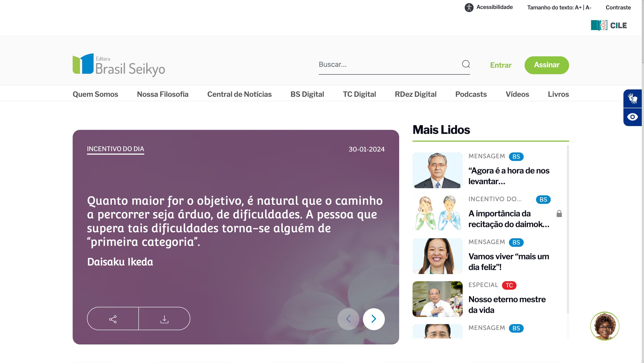Go to previous quote with left chevron
644x363 pixels.
click(348, 319)
